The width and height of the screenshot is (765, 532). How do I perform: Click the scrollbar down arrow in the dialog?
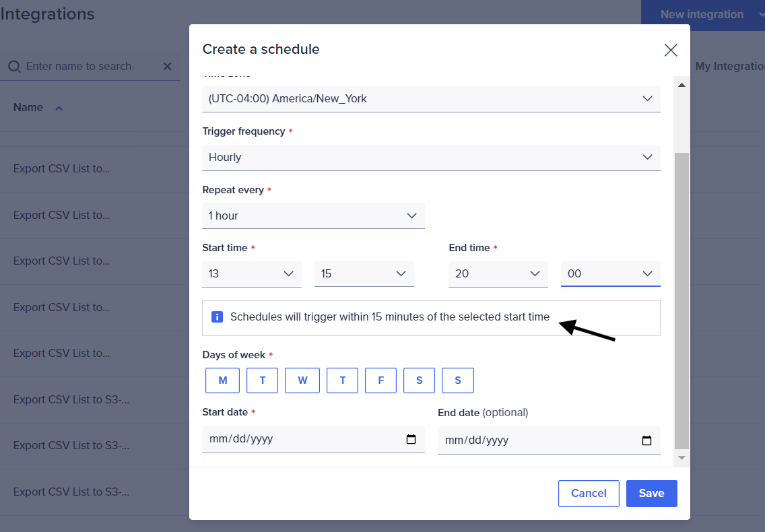click(x=681, y=457)
